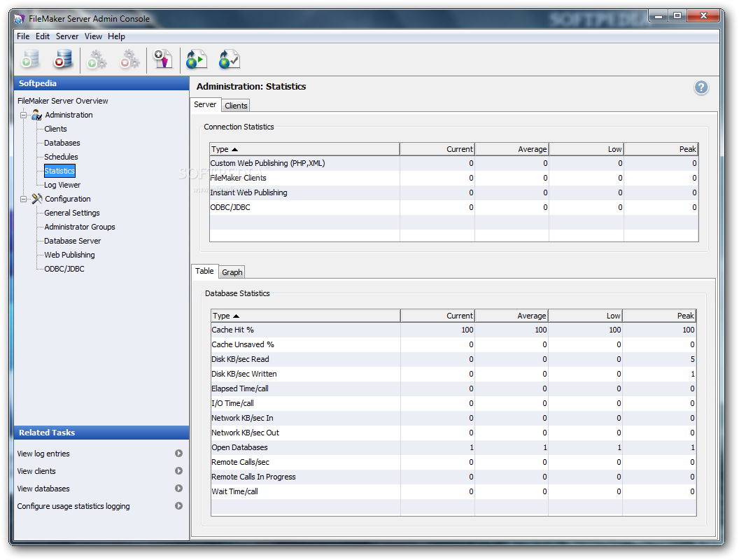Click the Stop Web Publishing gears icon
This screenshot has height=560, width=739.
[129, 60]
